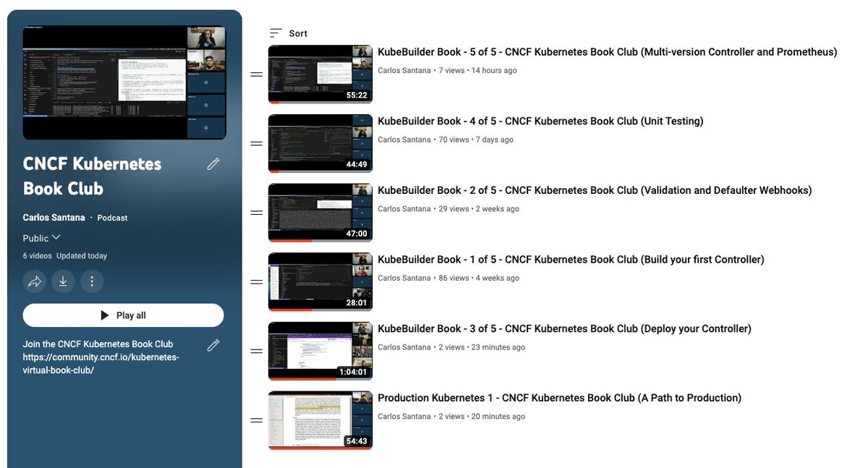Open KubeBuilder Book 5 of 5 video title
868x468 pixels.
pos(607,52)
